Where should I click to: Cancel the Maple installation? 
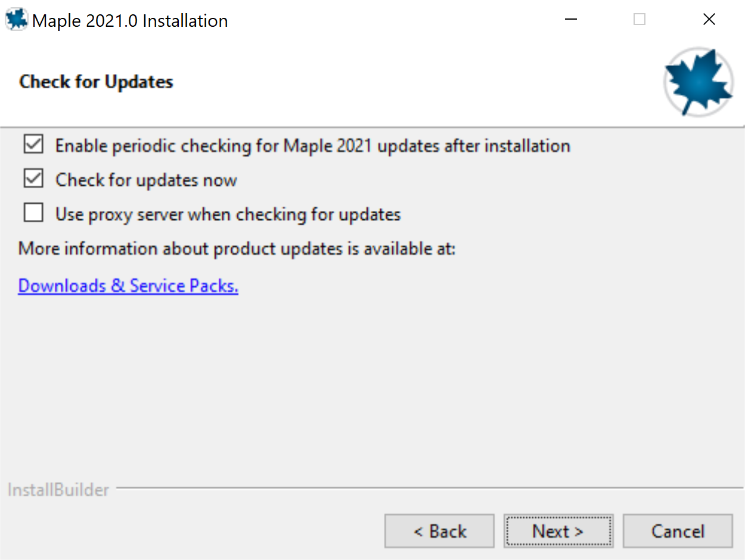[678, 531]
